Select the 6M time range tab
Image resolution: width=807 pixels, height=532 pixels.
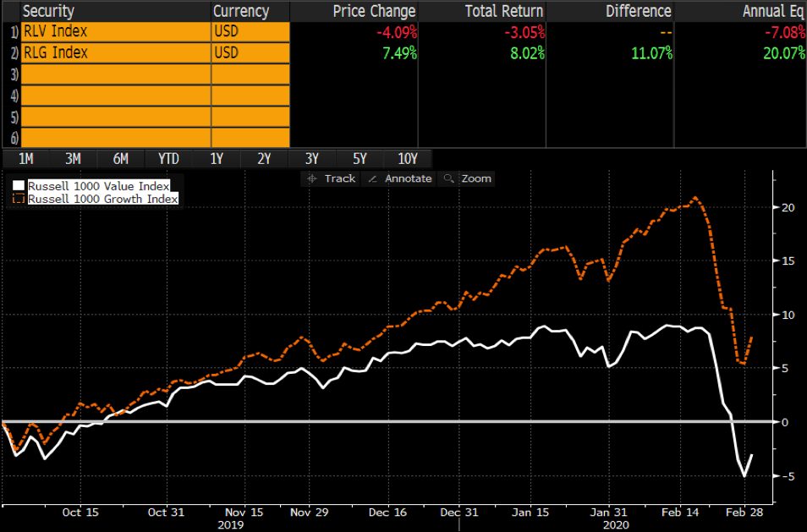point(120,159)
